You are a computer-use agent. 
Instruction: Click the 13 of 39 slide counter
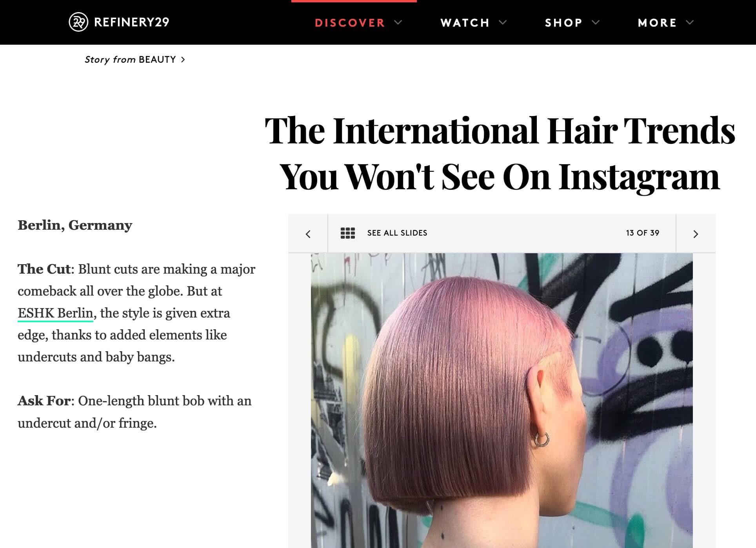tap(642, 233)
